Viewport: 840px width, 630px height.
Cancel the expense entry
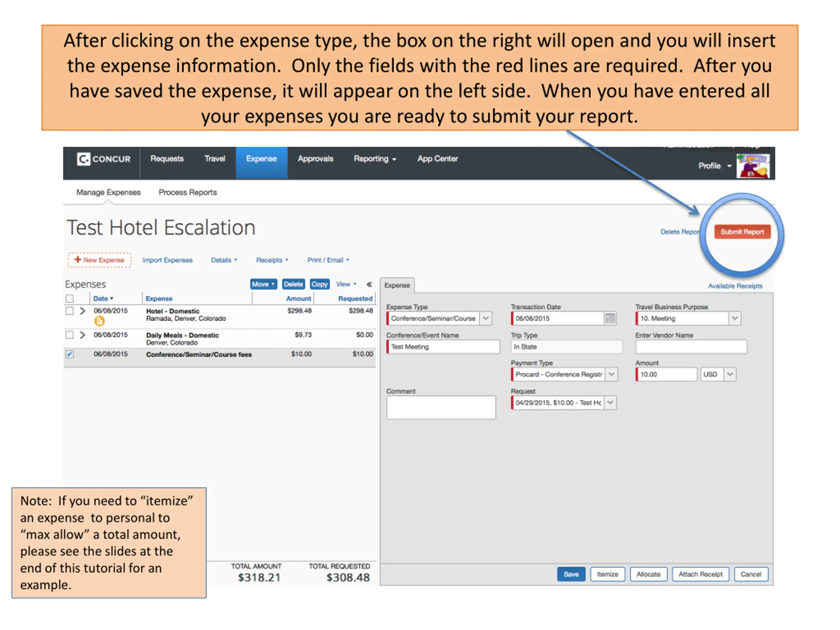(751, 574)
